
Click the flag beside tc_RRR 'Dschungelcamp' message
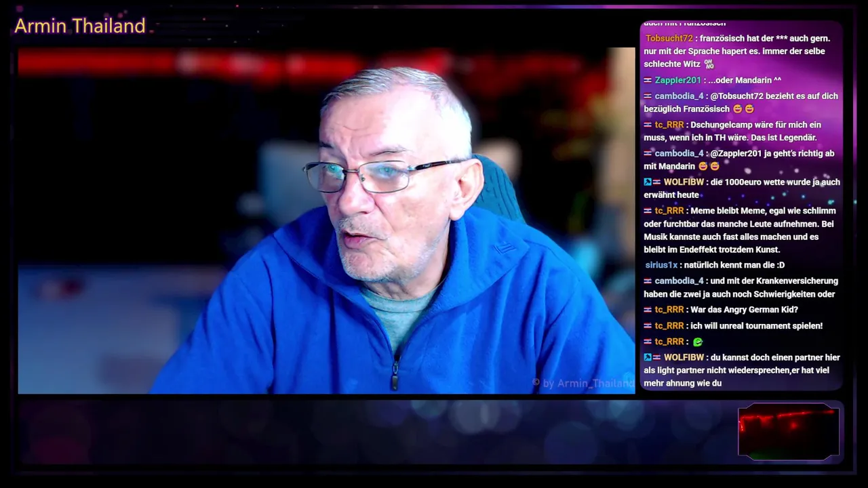pos(648,125)
